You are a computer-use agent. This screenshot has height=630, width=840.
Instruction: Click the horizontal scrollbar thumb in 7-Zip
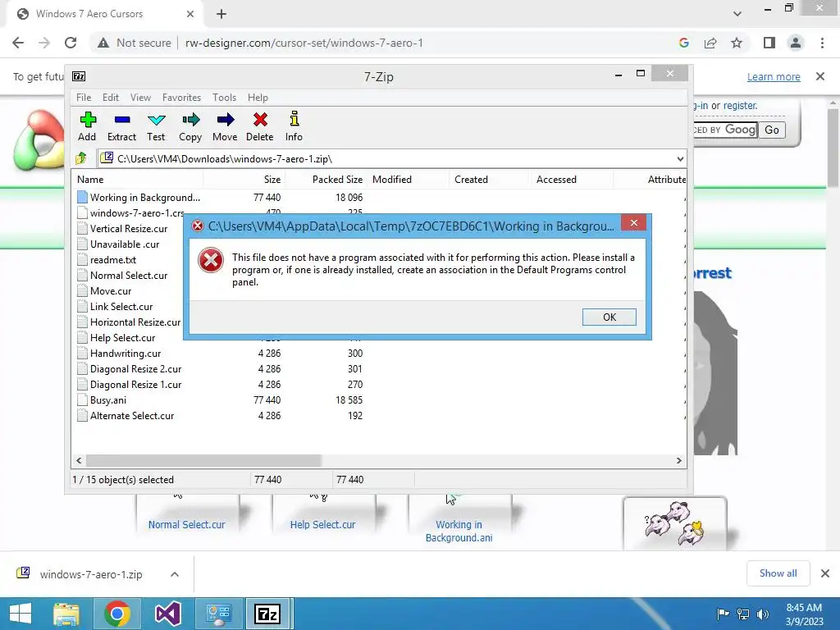[203, 461]
